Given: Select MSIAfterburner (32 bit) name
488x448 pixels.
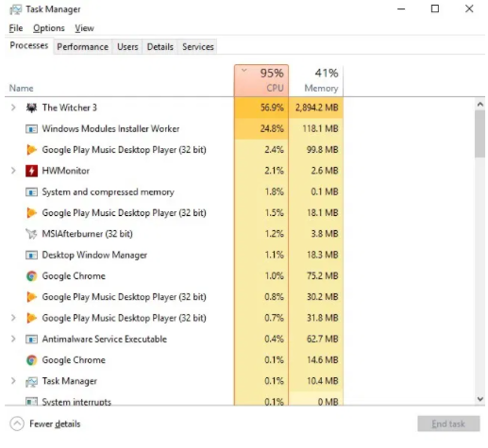Looking at the screenshot, I should click(x=88, y=234).
